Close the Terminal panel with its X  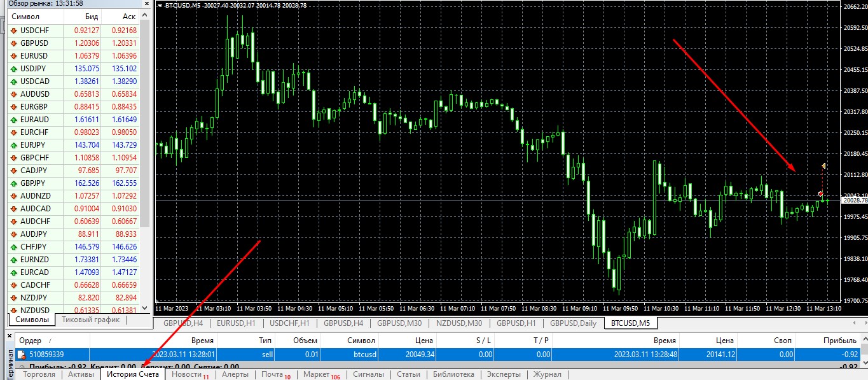pos(9,335)
